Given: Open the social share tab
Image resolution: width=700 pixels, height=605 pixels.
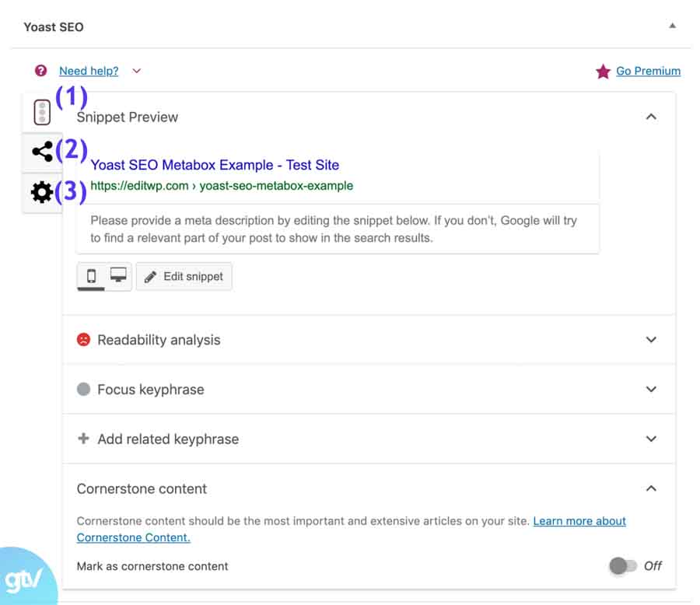Looking at the screenshot, I should click(x=42, y=152).
